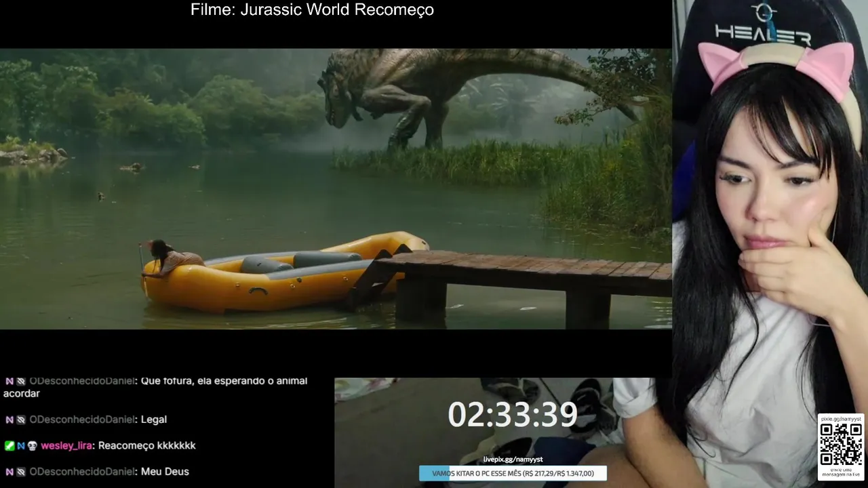Click the green badge beside wesley_lira
This screenshot has width=868, height=488.
point(9,446)
